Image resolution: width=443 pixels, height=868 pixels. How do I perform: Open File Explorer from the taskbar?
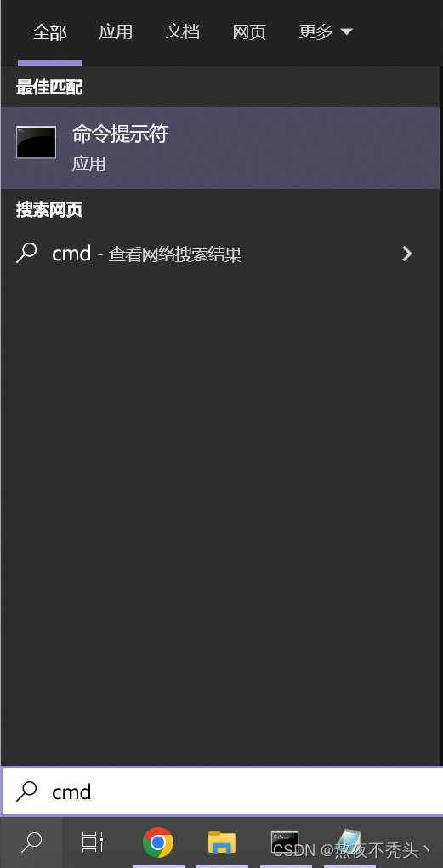click(x=222, y=842)
